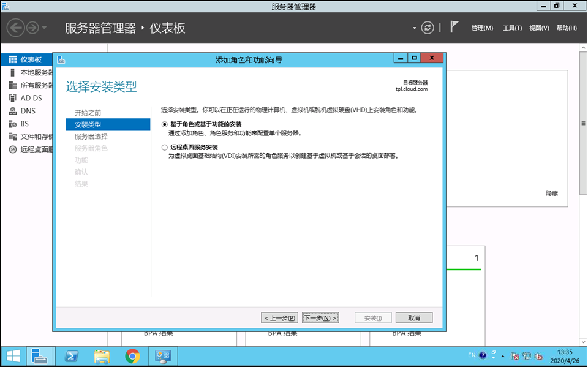Click the 取消 button in wizard
Image resolution: width=588 pixels, height=367 pixels.
[x=413, y=318]
